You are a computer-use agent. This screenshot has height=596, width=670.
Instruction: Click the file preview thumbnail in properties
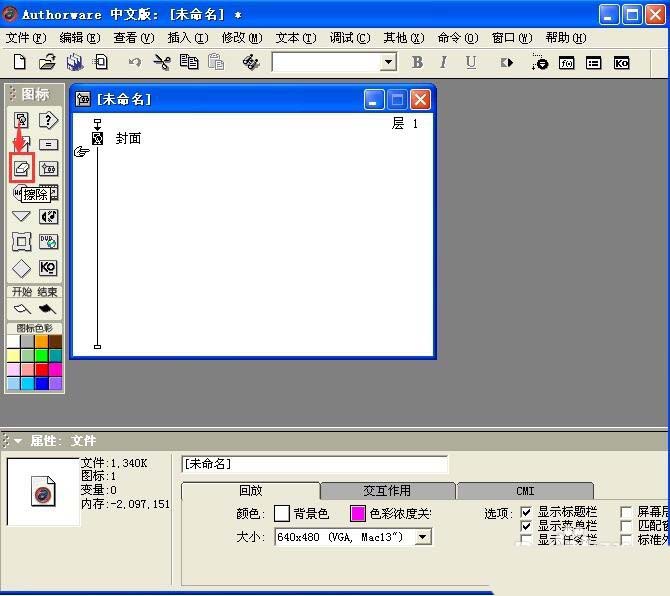pyautogui.click(x=43, y=491)
